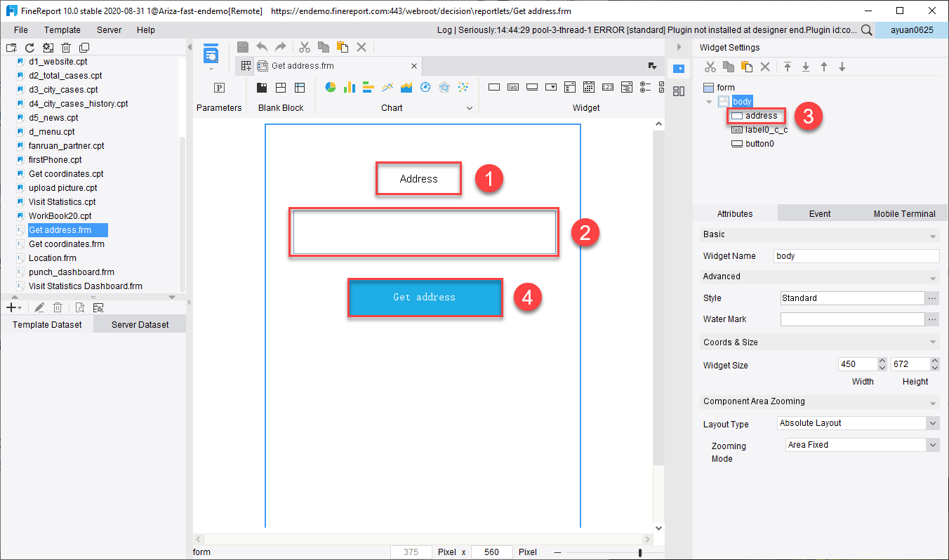
Task: Insert a column chart from Chart group
Action: 350,87
